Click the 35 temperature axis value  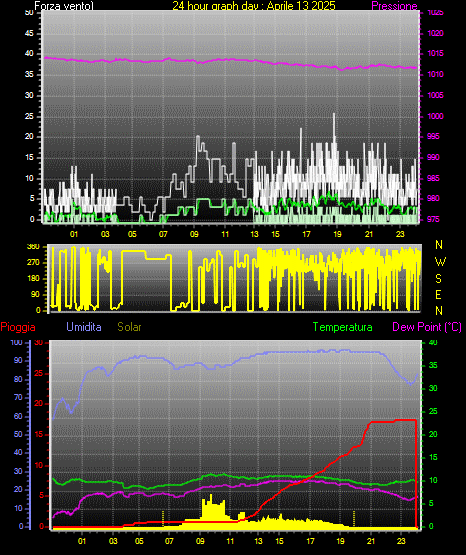[x=433, y=365]
